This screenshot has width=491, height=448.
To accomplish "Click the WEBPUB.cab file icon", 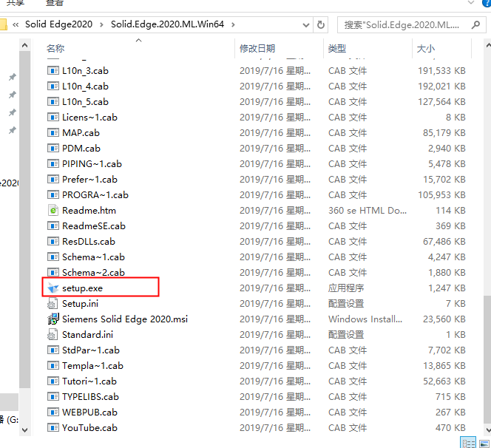I will point(53,413).
